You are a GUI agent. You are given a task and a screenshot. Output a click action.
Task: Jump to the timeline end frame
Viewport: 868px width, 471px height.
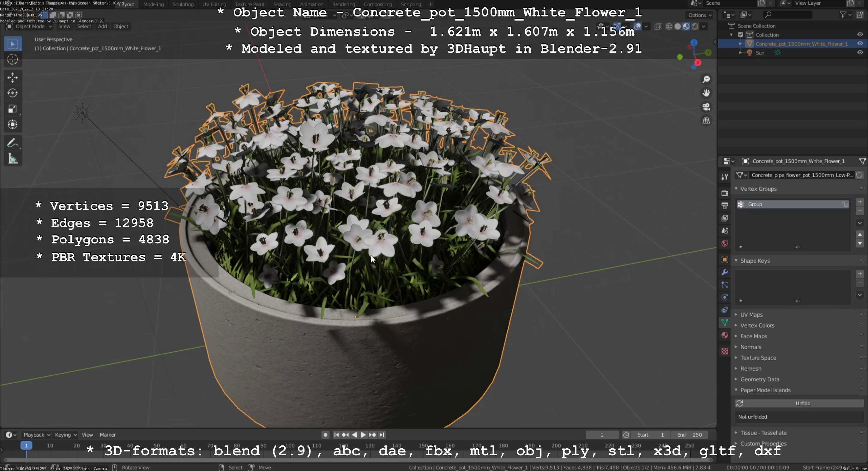382,435
